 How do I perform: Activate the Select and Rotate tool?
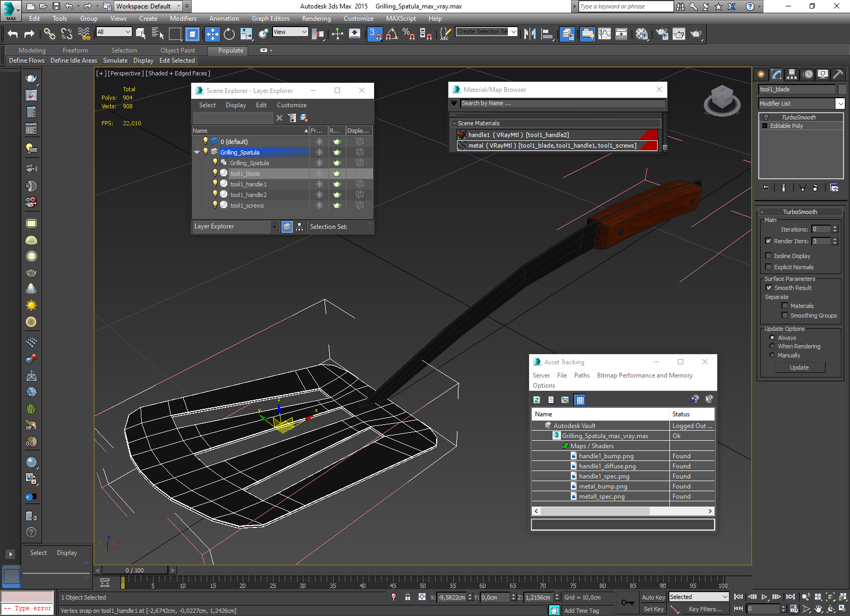tap(229, 34)
